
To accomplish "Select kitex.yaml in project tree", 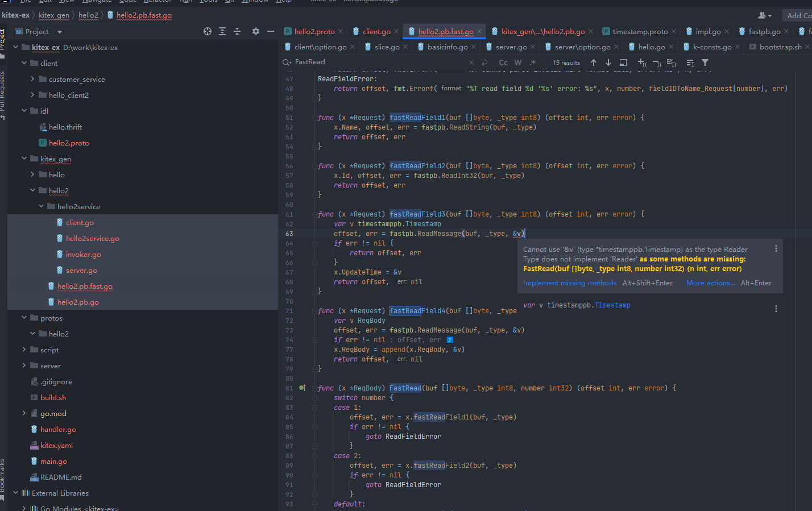I will (x=56, y=445).
